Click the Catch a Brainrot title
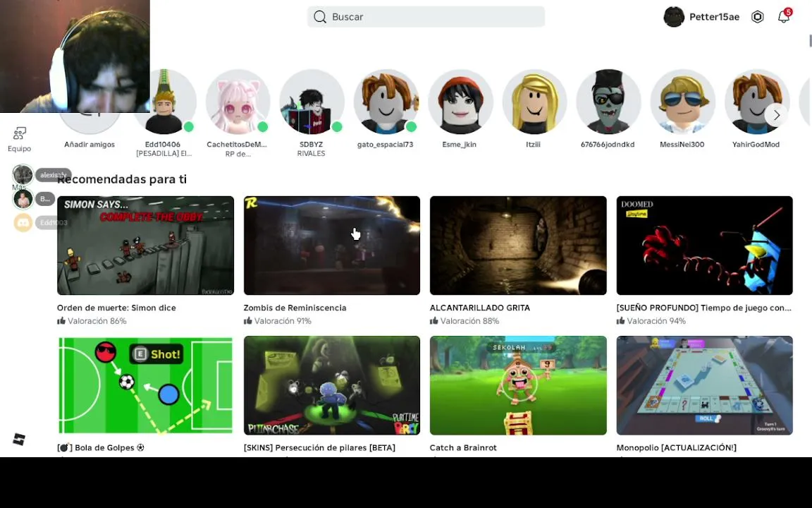Image resolution: width=812 pixels, height=508 pixels. [463, 448]
